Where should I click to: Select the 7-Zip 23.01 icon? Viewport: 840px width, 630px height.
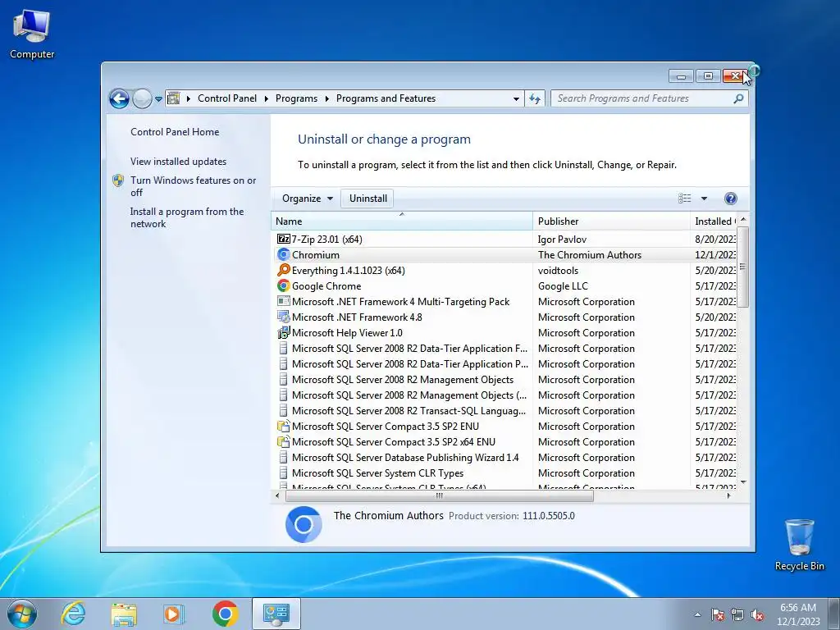click(x=283, y=239)
